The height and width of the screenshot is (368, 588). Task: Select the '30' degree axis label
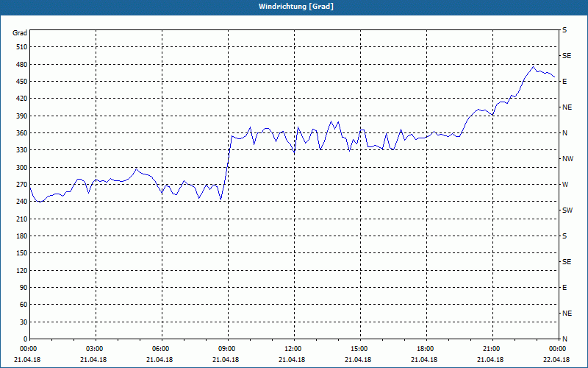24,322
